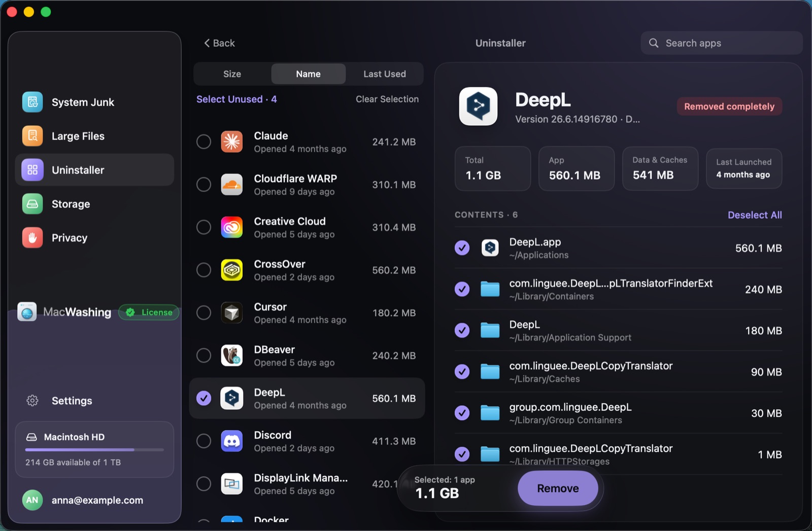Focus the Search apps field
This screenshot has height=531, width=812.
click(x=721, y=43)
